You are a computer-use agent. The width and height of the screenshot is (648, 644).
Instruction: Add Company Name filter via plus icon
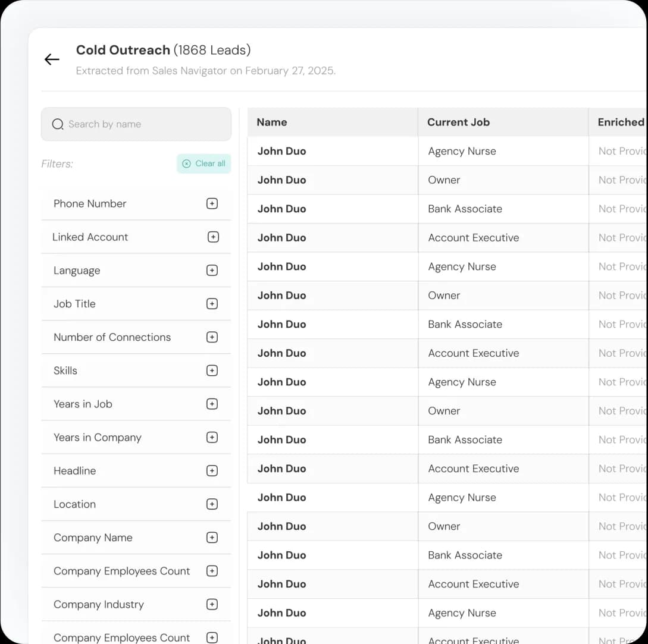(x=212, y=538)
